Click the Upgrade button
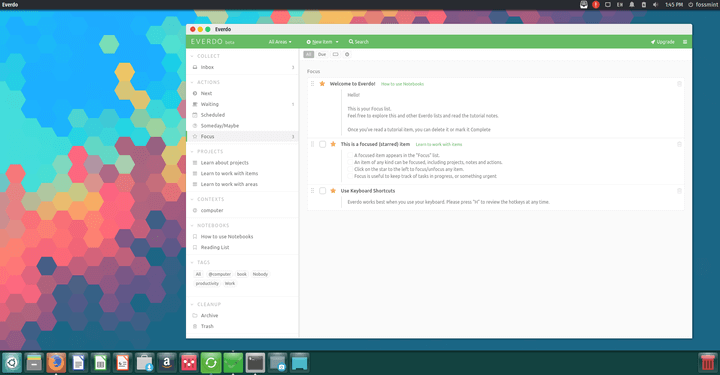The image size is (720, 375). coord(662,42)
